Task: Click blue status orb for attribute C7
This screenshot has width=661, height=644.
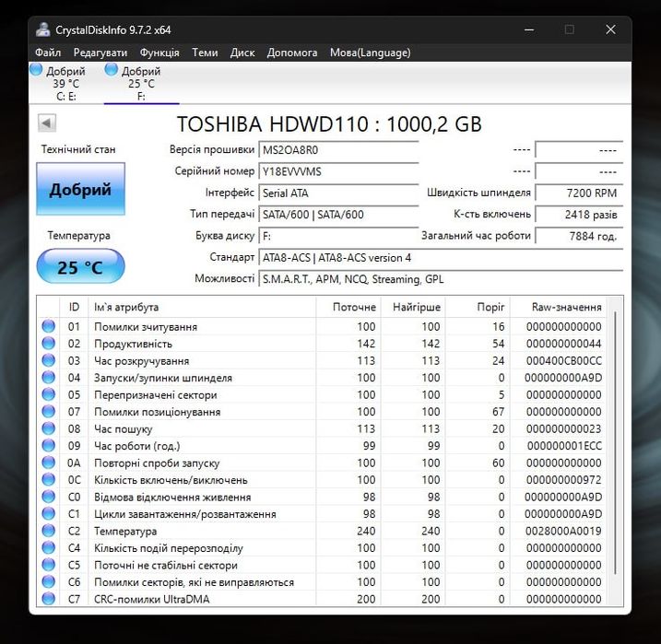Action: pyautogui.click(x=49, y=599)
